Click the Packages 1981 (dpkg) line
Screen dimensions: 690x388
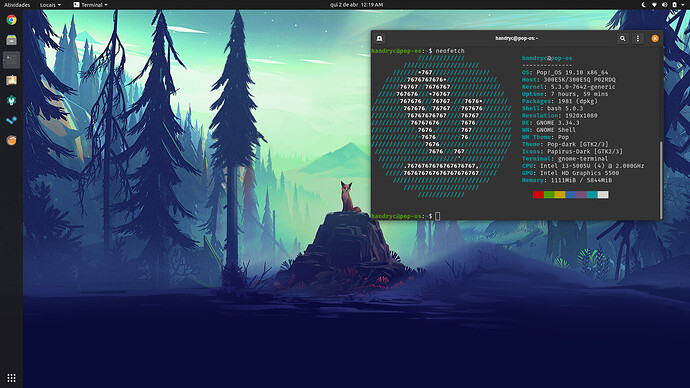[560, 101]
